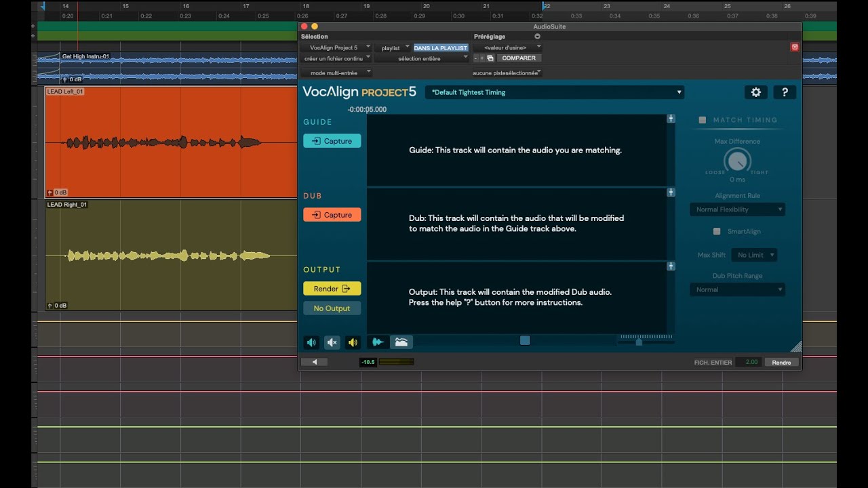Open the 'valeur d'usine' preset dropdown

tap(507, 47)
